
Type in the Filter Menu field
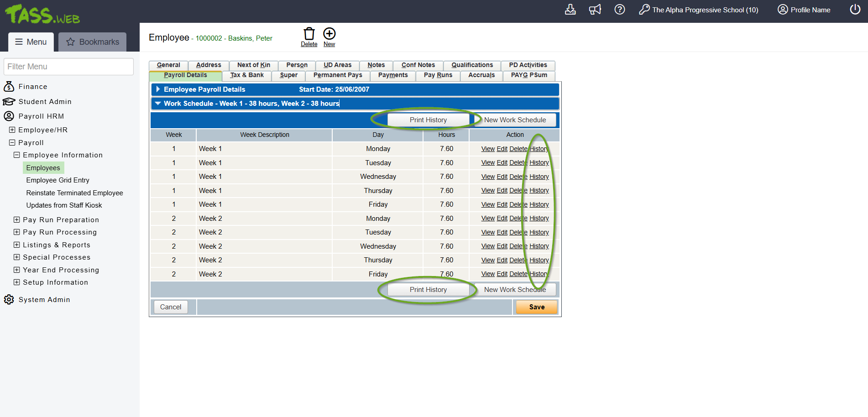pos(68,67)
